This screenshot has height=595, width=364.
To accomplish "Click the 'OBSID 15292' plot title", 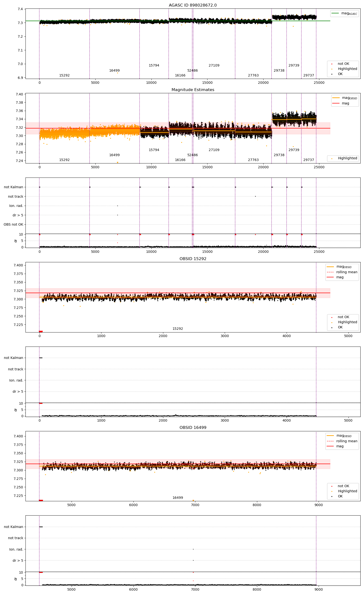I will 193,259.
